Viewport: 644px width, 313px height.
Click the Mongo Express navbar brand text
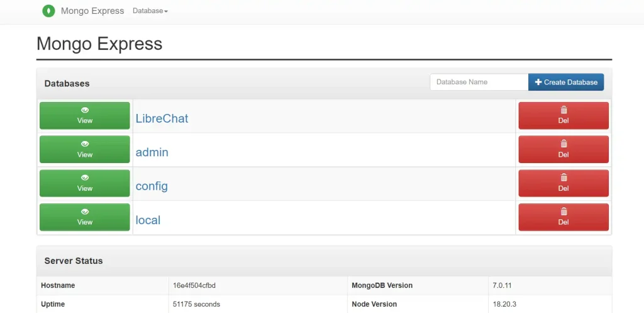click(x=92, y=11)
